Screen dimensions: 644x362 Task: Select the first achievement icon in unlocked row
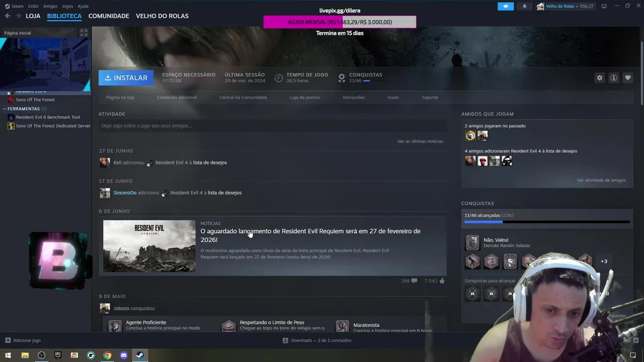[x=472, y=261]
